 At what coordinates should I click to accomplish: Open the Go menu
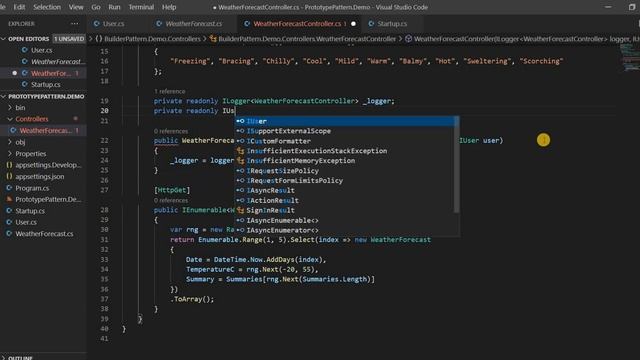96,7
